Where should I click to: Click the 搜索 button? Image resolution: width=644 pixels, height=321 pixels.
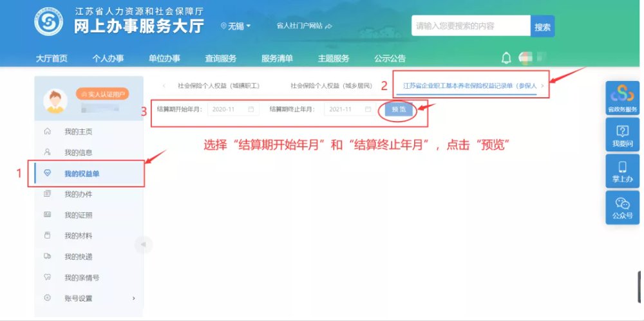(x=542, y=27)
